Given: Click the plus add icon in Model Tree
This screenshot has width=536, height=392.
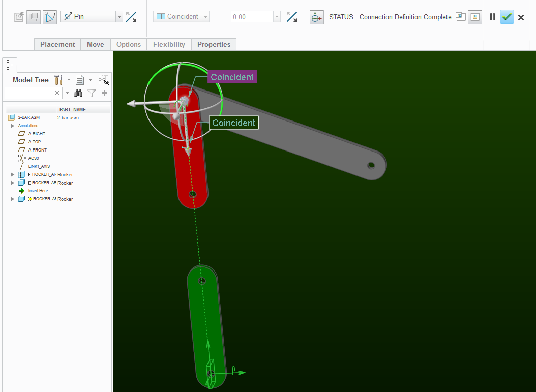Looking at the screenshot, I should point(105,93).
